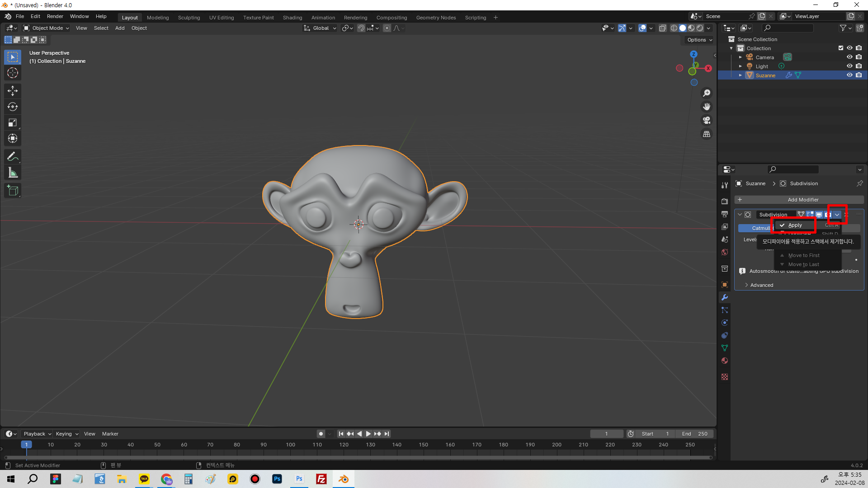Toggle snapping magnet icon in header
This screenshot has height=488, width=868.
(x=361, y=28)
